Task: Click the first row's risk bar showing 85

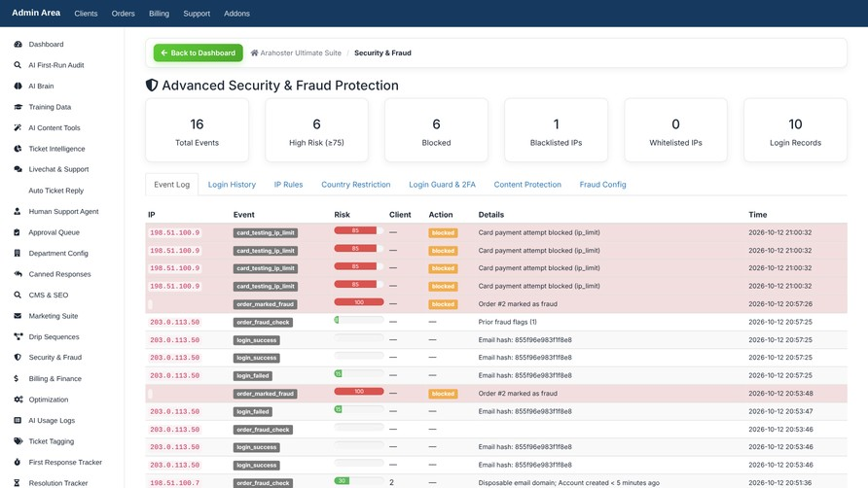Action: click(359, 230)
